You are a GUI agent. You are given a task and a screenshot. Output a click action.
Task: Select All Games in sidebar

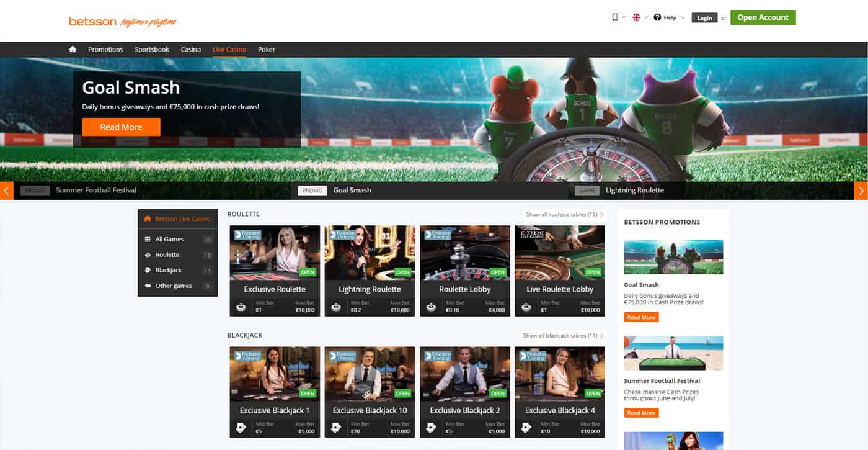coord(177,239)
